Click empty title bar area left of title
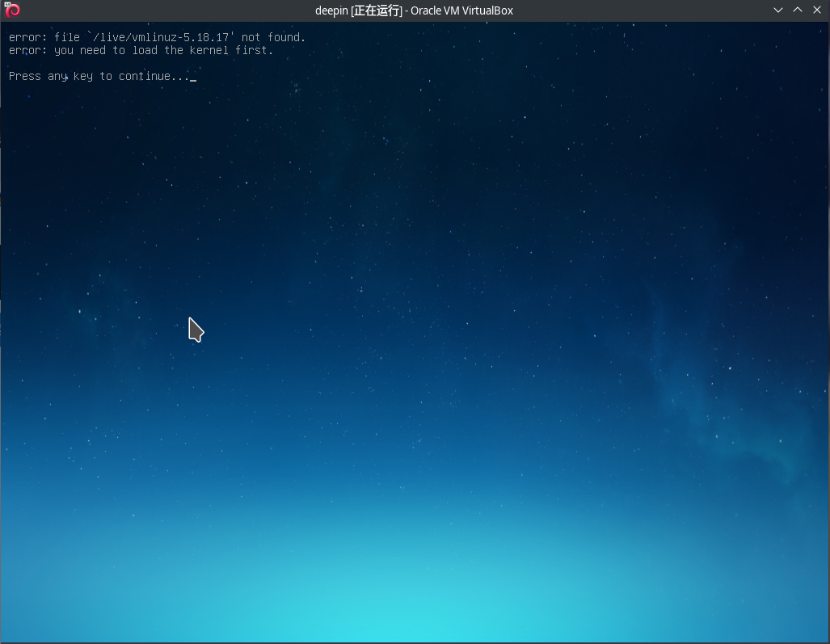 click(162, 11)
